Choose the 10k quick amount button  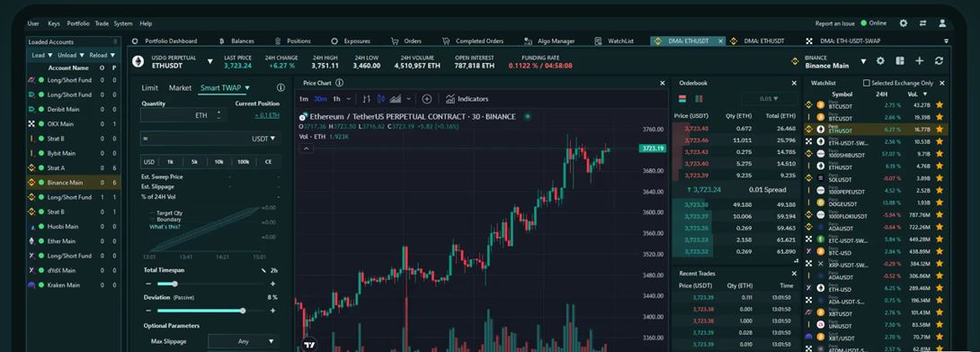pos(218,162)
